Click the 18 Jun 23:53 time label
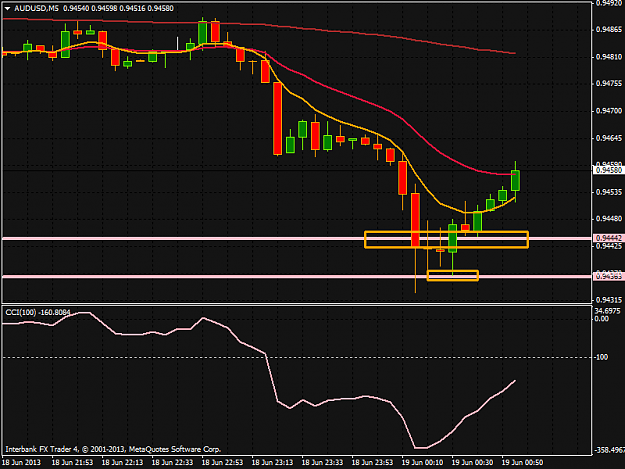Screen dimensions: 625x469 tap(372, 462)
